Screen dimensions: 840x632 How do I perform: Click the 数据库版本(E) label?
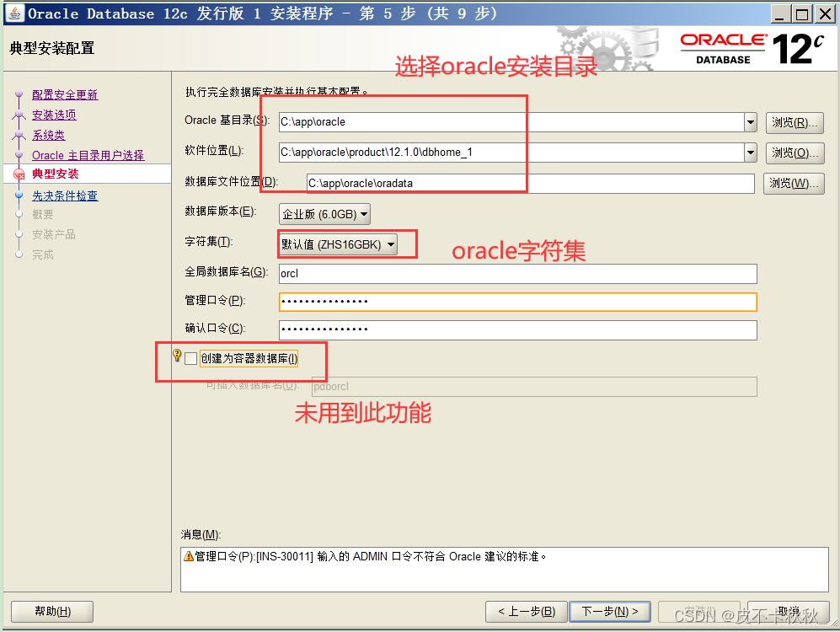point(220,212)
